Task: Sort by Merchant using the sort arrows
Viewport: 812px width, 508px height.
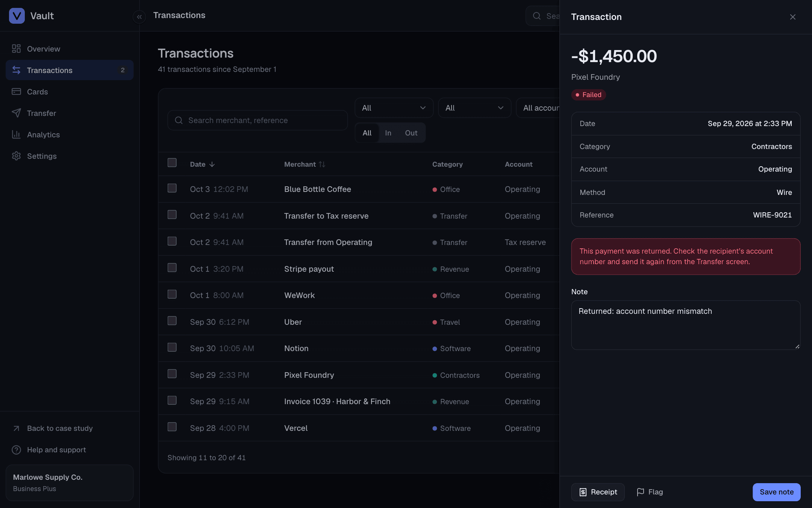Action: point(322,164)
